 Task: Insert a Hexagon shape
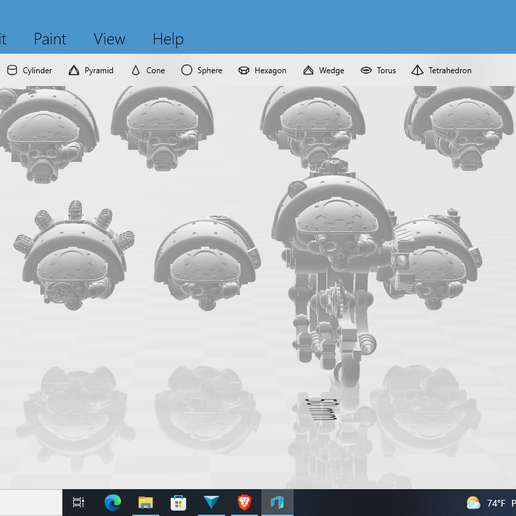click(262, 70)
